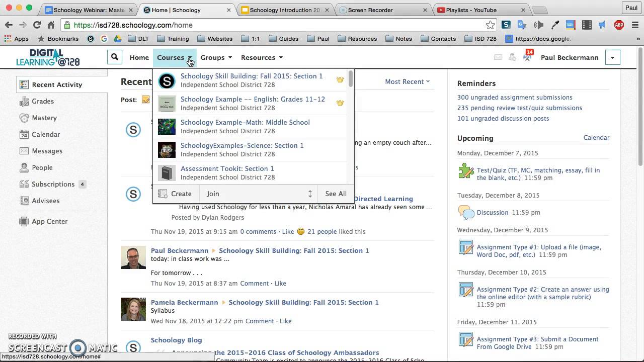Image resolution: width=644 pixels, height=362 pixels.
Task: Click the Adblock Plus extension icon
Action: click(x=619, y=25)
